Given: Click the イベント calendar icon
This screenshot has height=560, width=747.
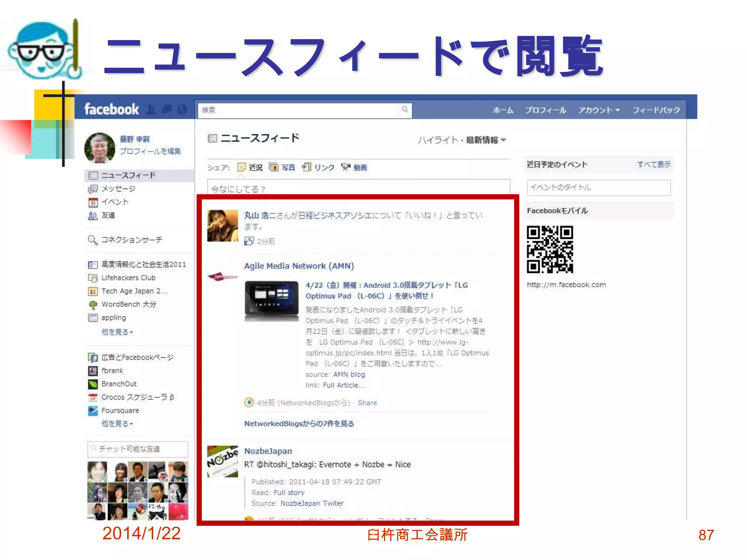Looking at the screenshot, I should [x=93, y=202].
